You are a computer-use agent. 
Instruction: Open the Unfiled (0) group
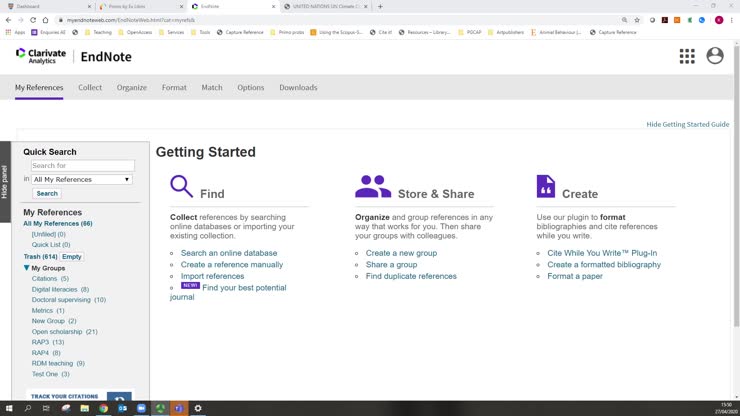(x=48, y=234)
